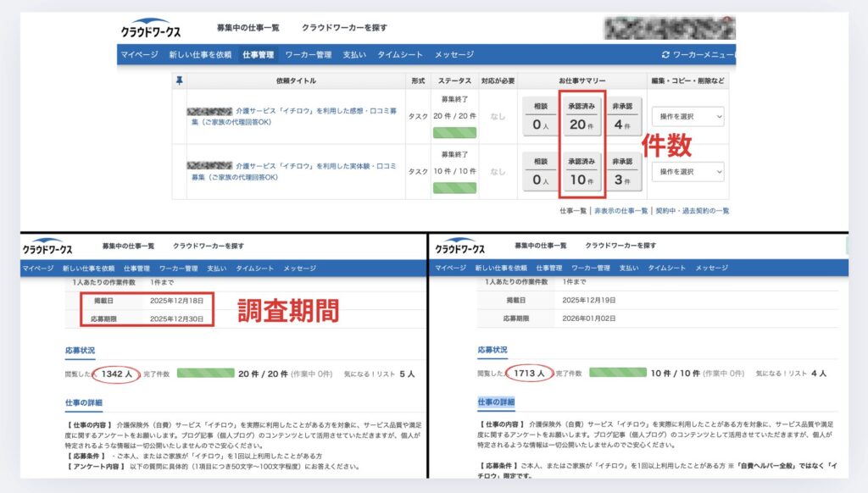Click the 非承認 4件 counter
The height and width of the screenshot is (493, 868).
point(625,116)
